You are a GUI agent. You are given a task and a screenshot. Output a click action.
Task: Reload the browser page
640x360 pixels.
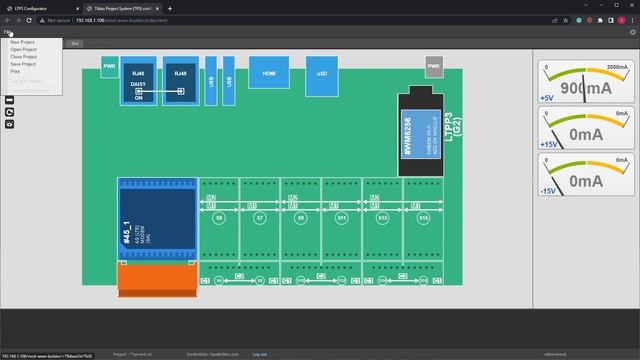29,20
